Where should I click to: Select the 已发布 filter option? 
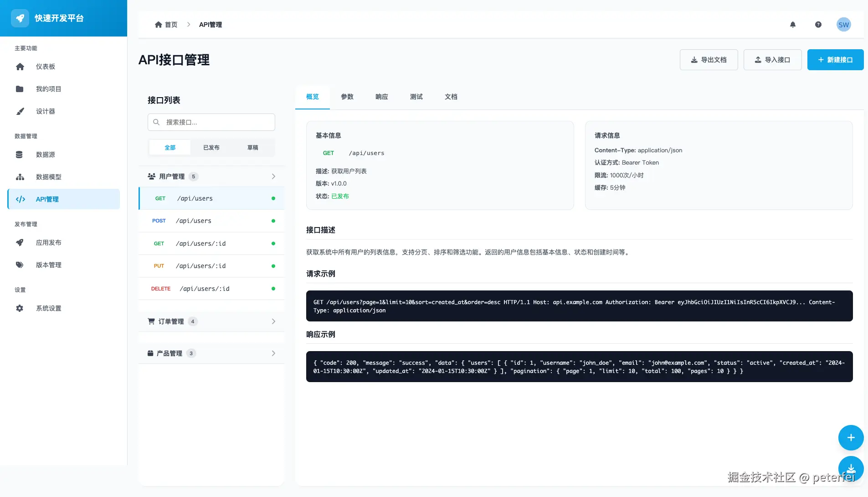point(211,147)
